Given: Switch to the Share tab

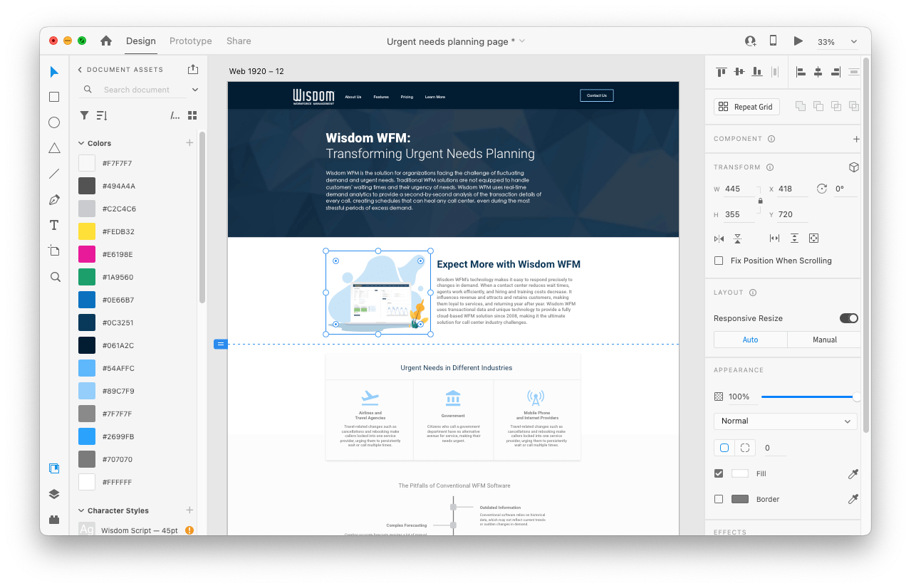Looking at the screenshot, I should pyautogui.click(x=239, y=41).
